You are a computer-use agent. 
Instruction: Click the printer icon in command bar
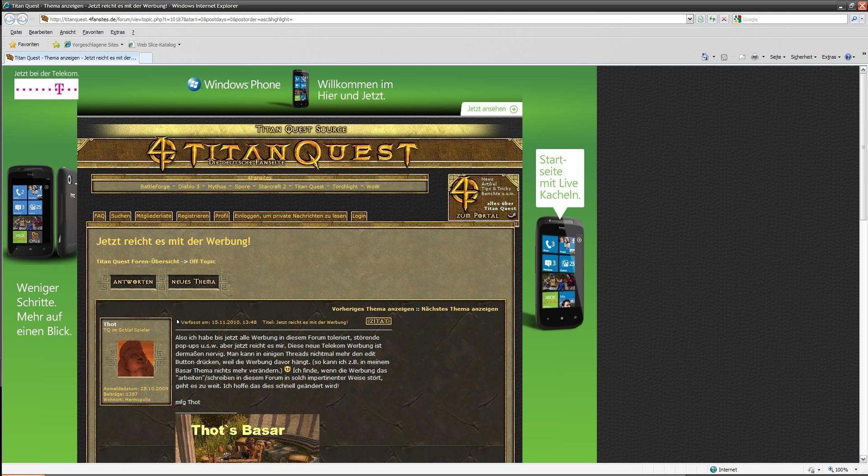click(x=754, y=57)
